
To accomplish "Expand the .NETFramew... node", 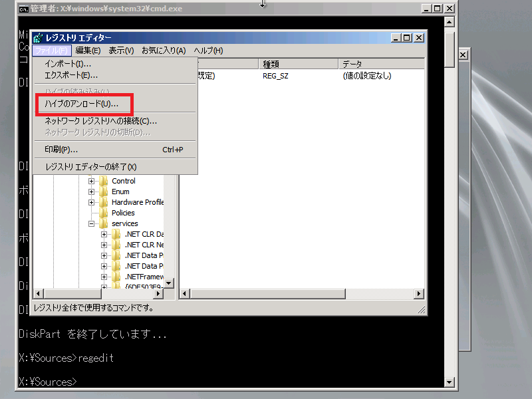I will click(x=104, y=277).
